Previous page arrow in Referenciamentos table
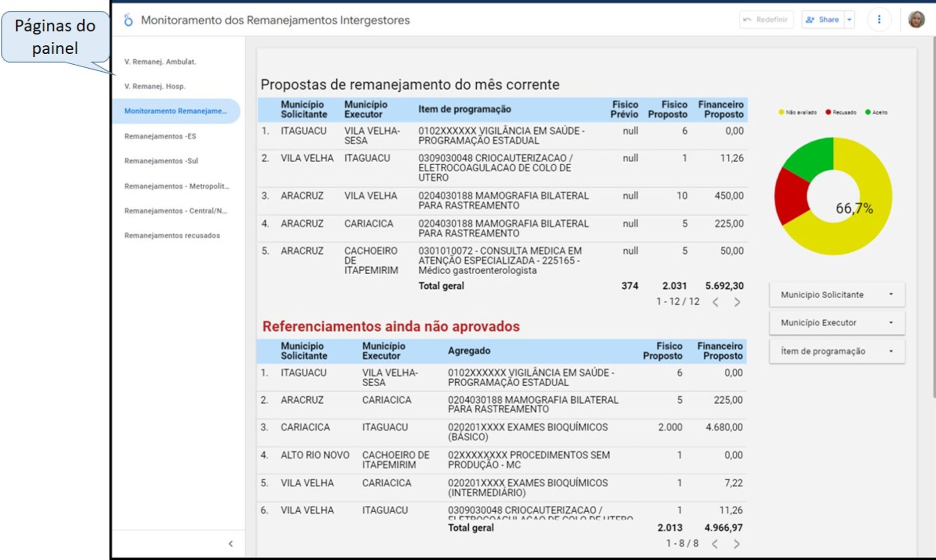The height and width of the screenshot is (560, 936). coord(715,544)
